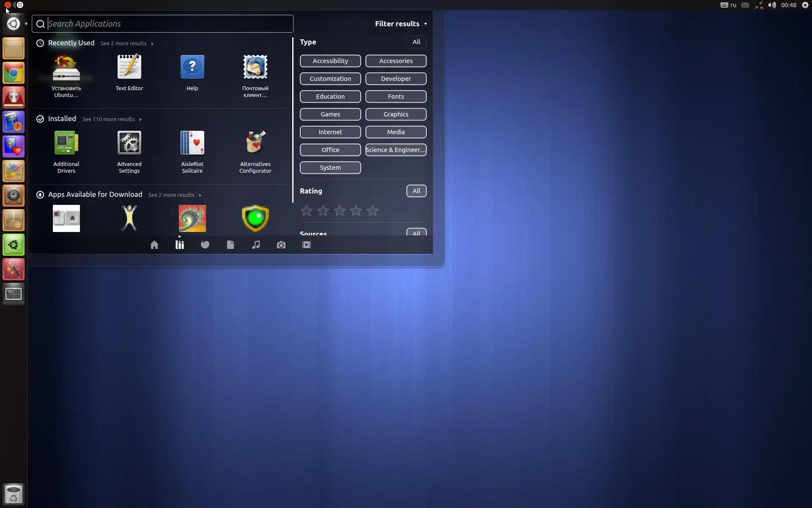
Task: Switch to the Music lens tab
Action: point(256,245)
